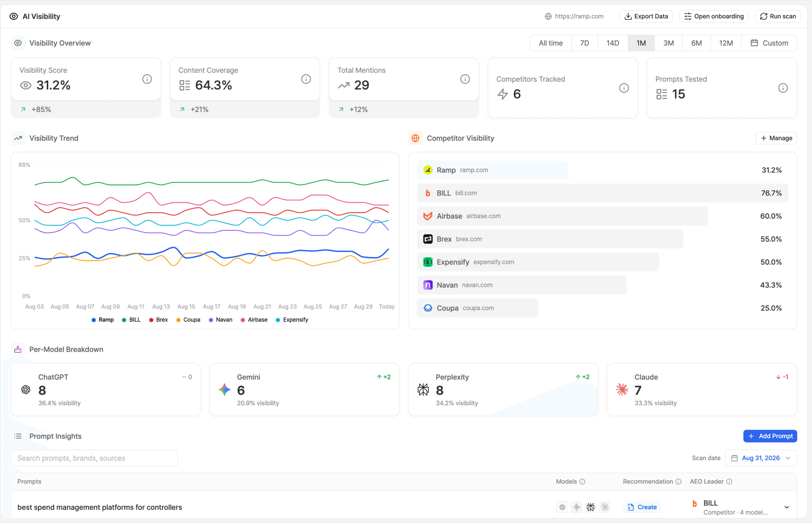Open the Scan date Aug 31, 2026 dropdown
The image size is (812, 523).
(x=761, y=458)
